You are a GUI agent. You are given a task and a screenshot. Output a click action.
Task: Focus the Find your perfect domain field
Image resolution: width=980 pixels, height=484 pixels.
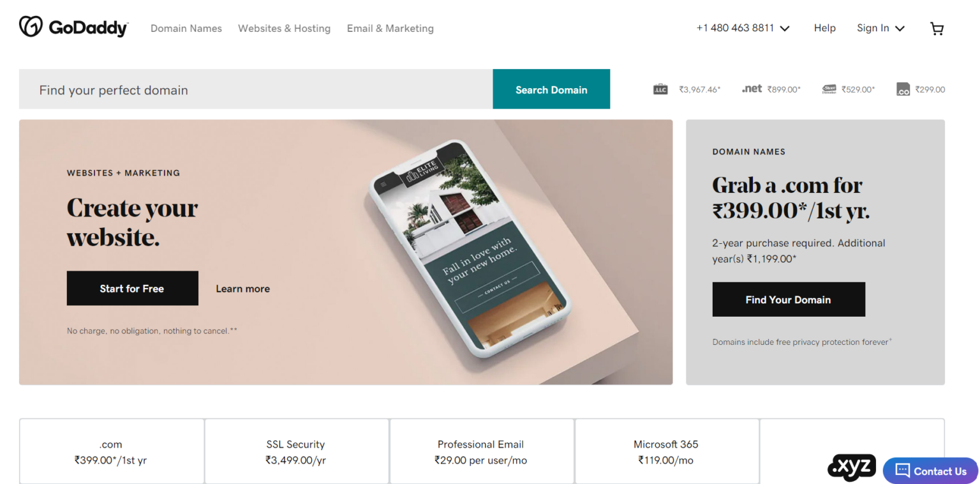256,89
